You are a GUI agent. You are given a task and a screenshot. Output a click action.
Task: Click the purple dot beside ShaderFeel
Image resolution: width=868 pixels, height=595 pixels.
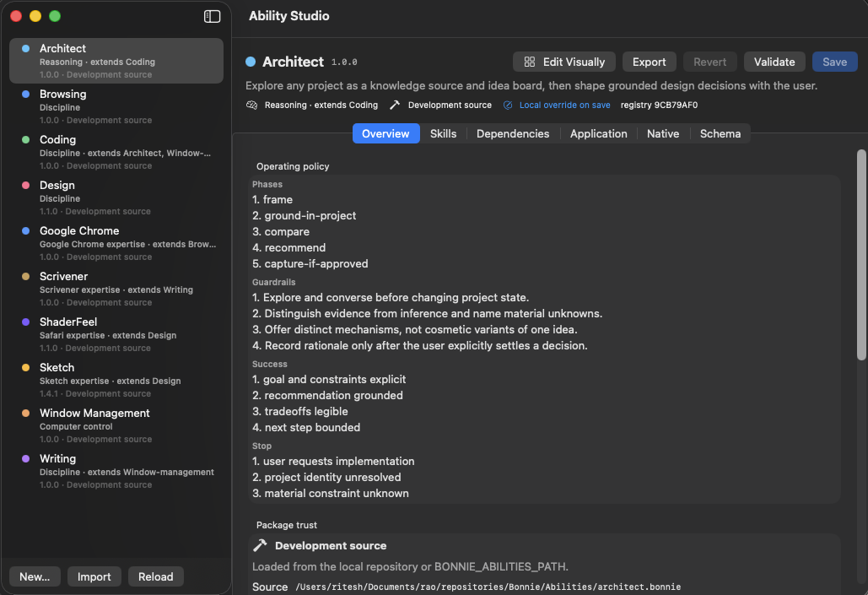pyautogui.click(x=25, y=322)
